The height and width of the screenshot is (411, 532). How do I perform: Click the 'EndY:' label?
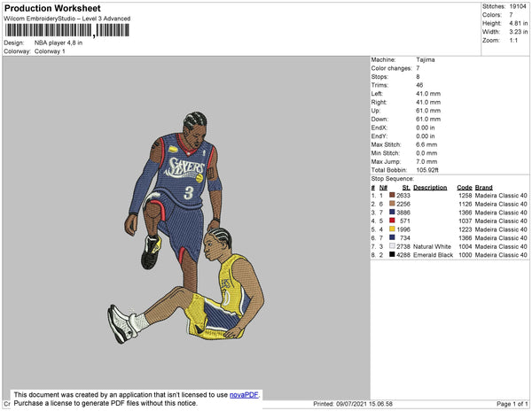pyautogui.click(x=379, y=136)
